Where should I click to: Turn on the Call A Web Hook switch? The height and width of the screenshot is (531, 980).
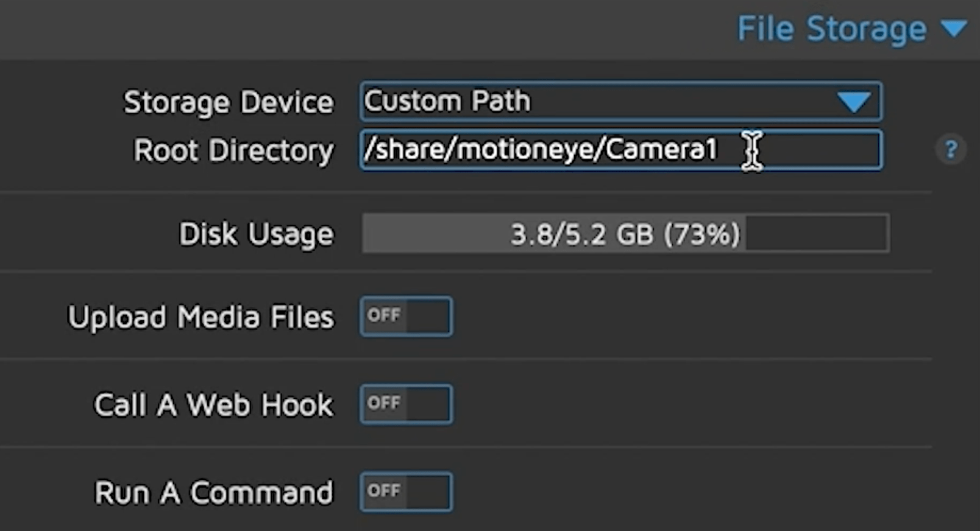point(405,404)
